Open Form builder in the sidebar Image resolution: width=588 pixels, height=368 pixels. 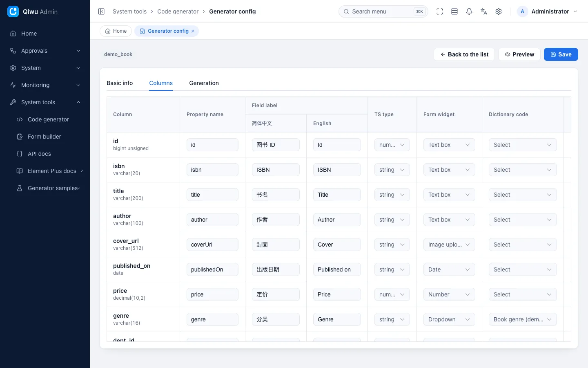[45, 137]
